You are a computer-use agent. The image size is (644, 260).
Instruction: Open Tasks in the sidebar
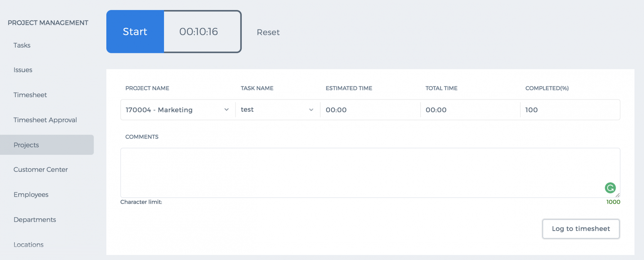point(22,45)
